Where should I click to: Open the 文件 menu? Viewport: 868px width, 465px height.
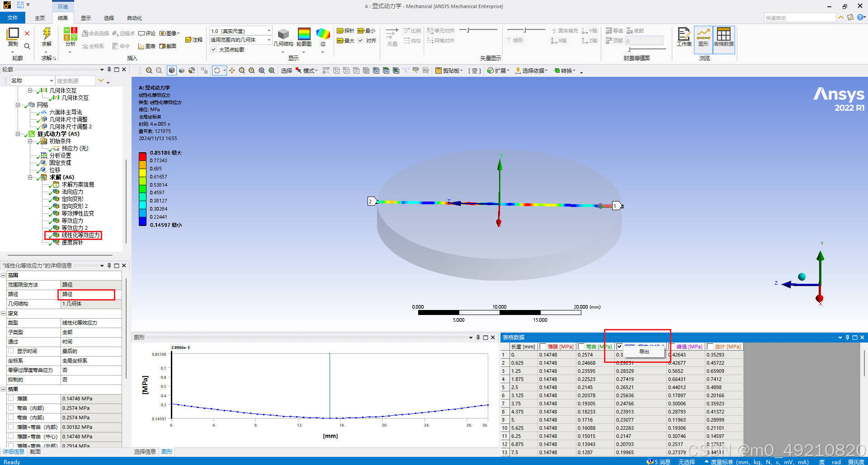[13, 18]
